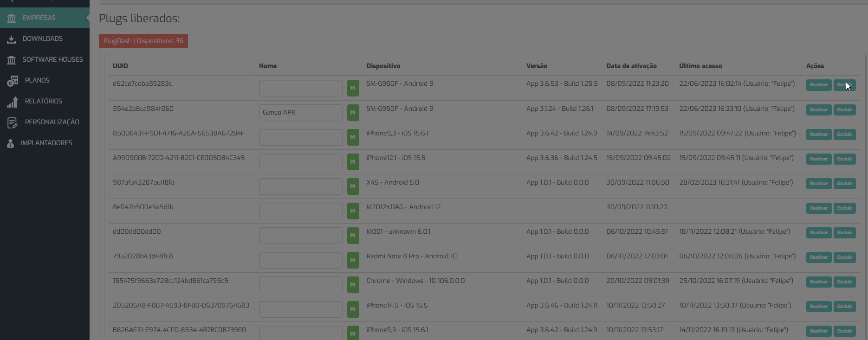Click the Downloads arrow icon in sidebar

12,39
